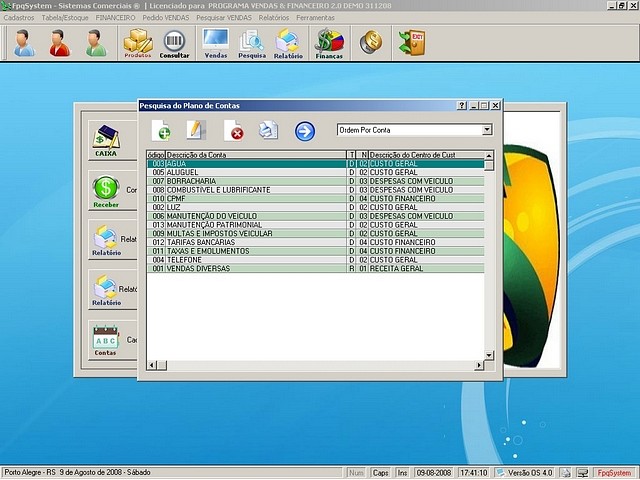640x480 pixels.
Task: Click the edit account pencil icon
Action: click(195, 131)
